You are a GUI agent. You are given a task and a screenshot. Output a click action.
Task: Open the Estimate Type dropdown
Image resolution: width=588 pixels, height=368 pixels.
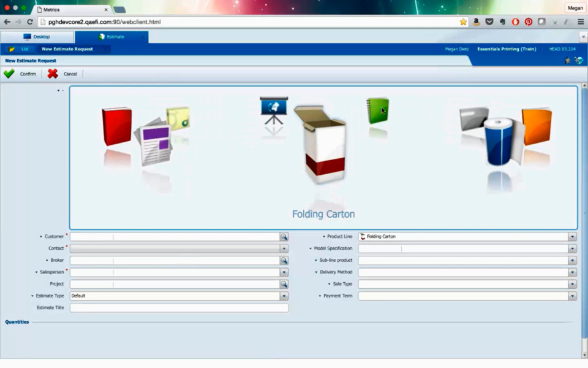(284, 296)
